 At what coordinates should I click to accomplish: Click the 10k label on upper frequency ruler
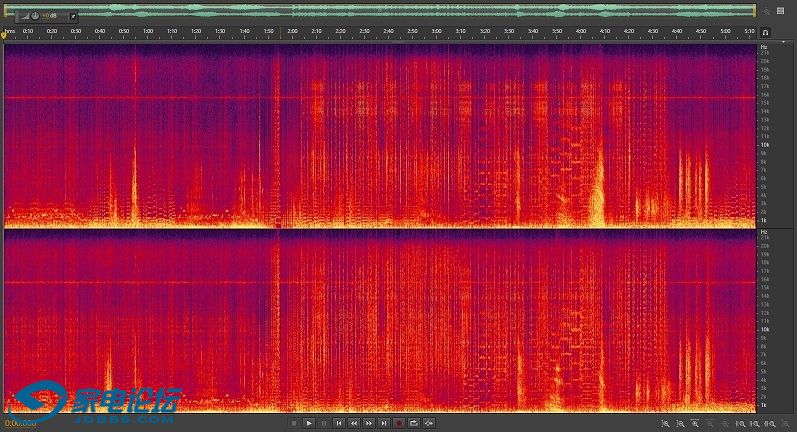tap(764, 145)
